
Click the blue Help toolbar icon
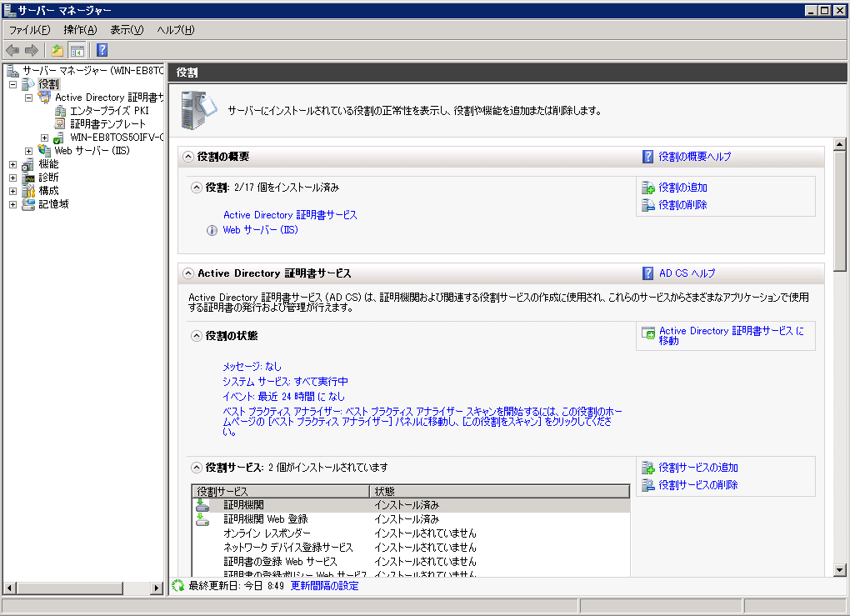click(x=102, y=50)
